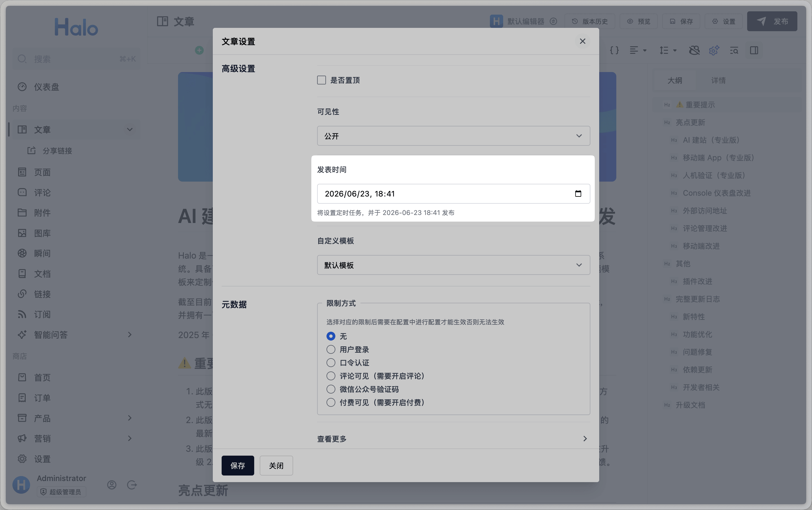Jump to Console 仪表盘改进 outline entry

click(717, 193)
